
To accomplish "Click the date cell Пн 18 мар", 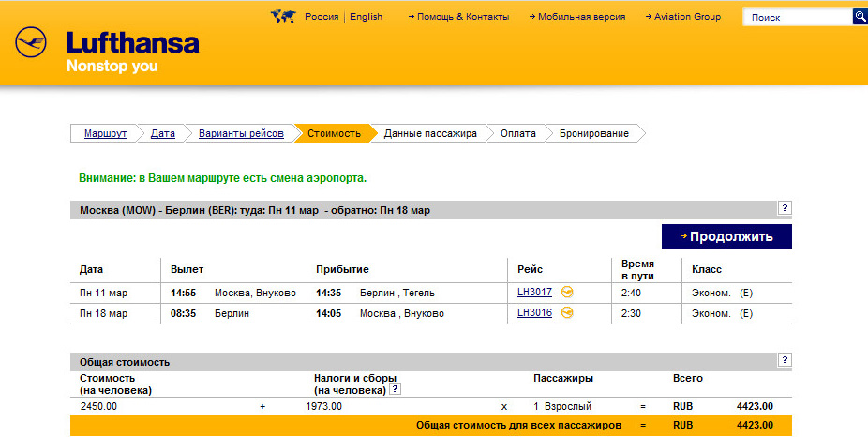I will tap(103, 313).
